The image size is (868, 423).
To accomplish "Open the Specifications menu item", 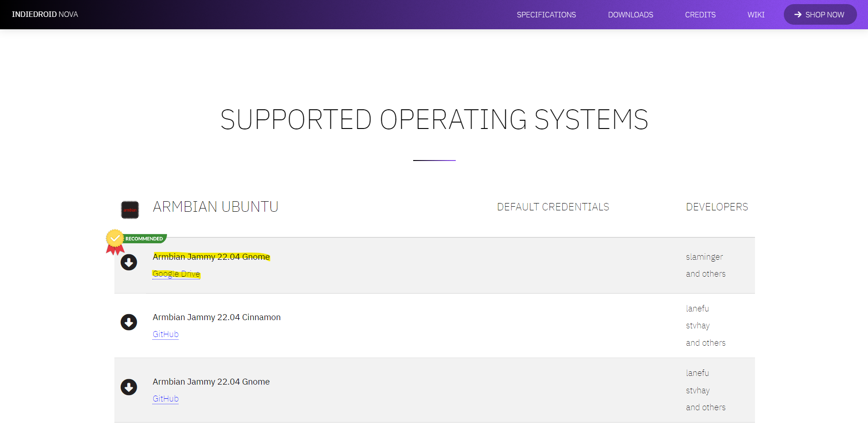I will tap(546, 15).
